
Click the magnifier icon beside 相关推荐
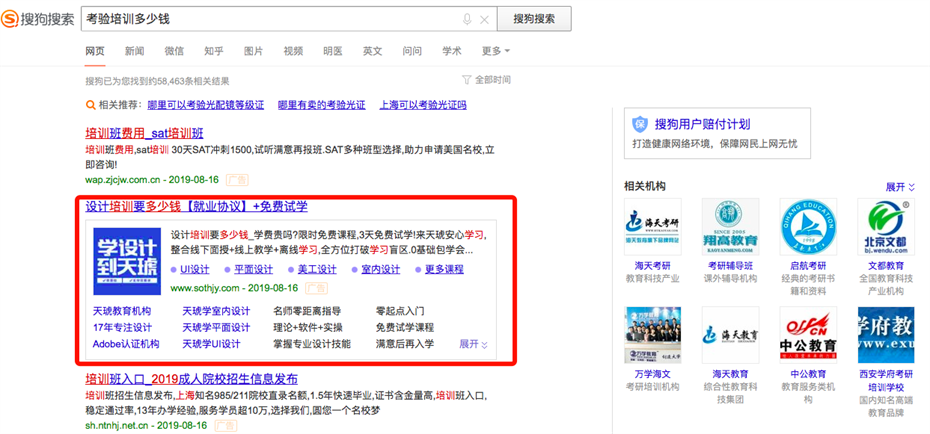(x=90, y=105)
